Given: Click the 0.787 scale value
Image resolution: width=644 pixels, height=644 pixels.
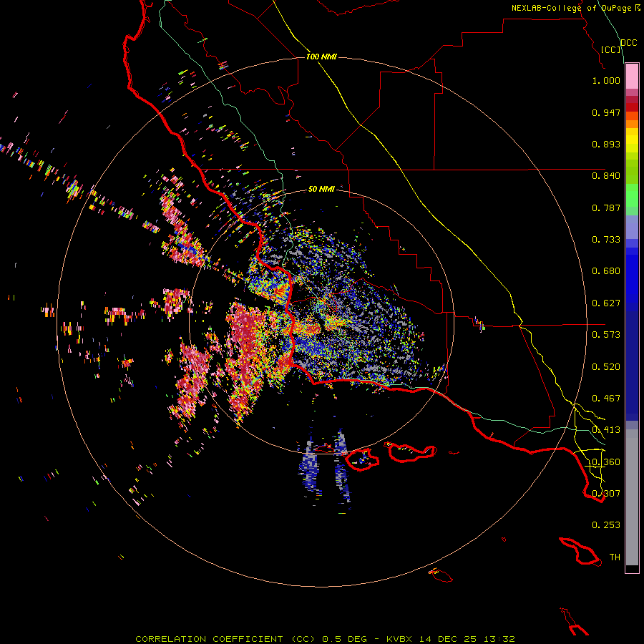Looking at the screenshot, I should [x=606, y=208].
